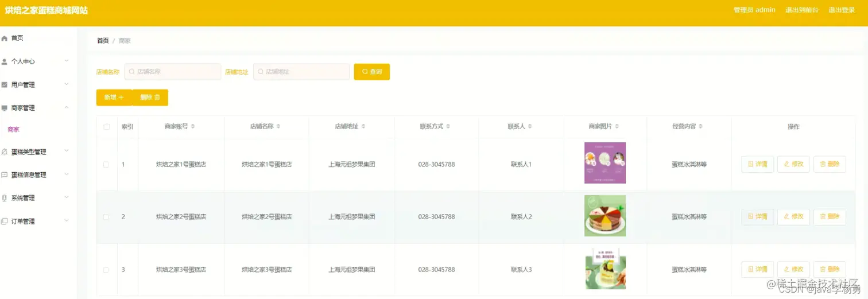Open the rainbow cake image in row 2
The width and height of the screenshot is (868, 299).
click(x=605, y=216)
